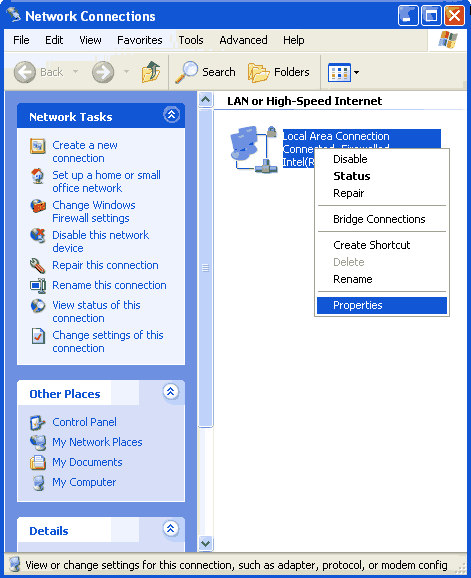Click the Disable network device icon
The width and height of the screenshot is (471, 578).
pos(38,236)
